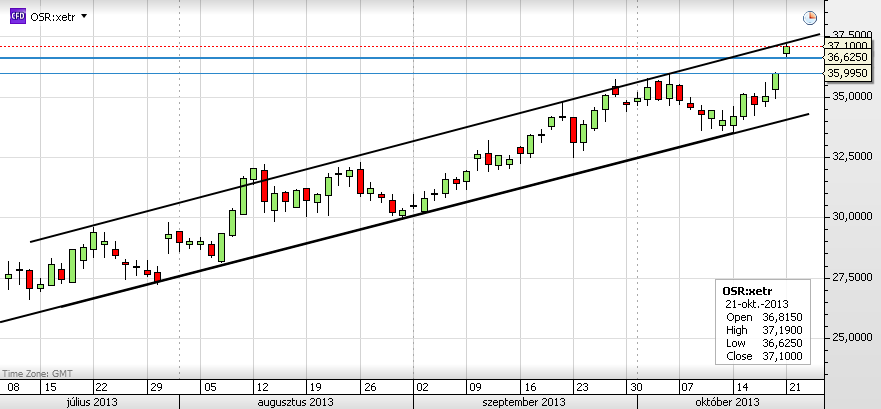Click the 12 date tick on time axis
The height and width of the screenshot is (409, 881).
(262, 387)
